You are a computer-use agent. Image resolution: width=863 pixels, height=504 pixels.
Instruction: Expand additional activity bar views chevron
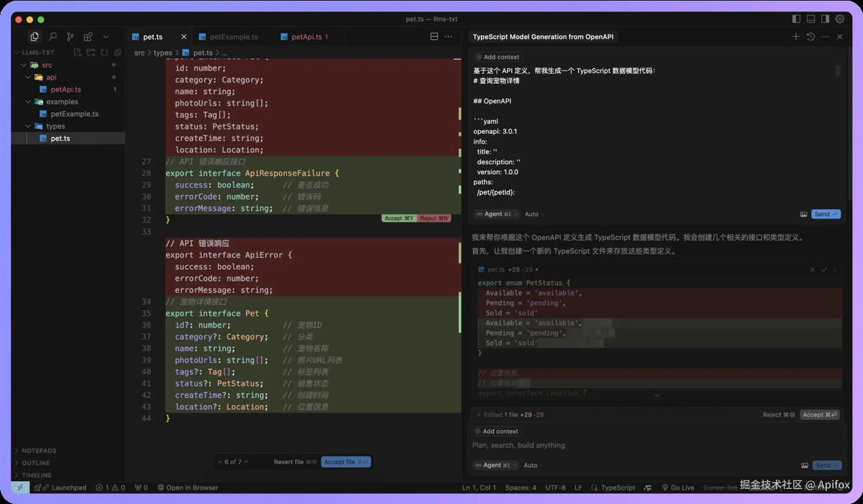106,37
